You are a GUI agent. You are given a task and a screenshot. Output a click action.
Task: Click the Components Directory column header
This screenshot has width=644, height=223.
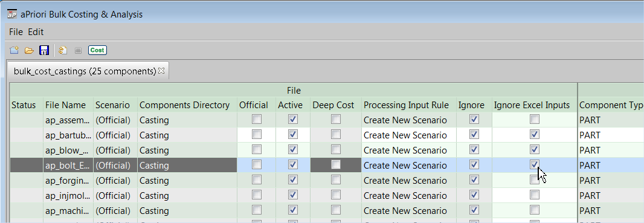187,105
